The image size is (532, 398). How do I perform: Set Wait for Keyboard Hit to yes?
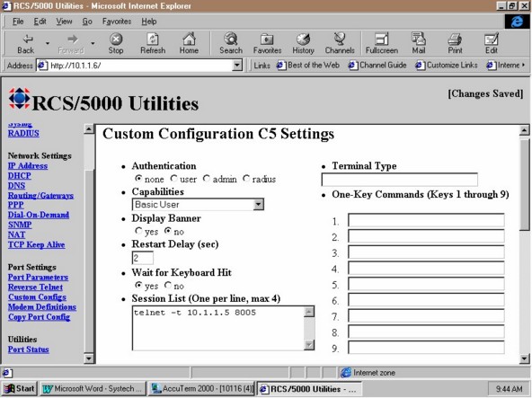(138, 285)
